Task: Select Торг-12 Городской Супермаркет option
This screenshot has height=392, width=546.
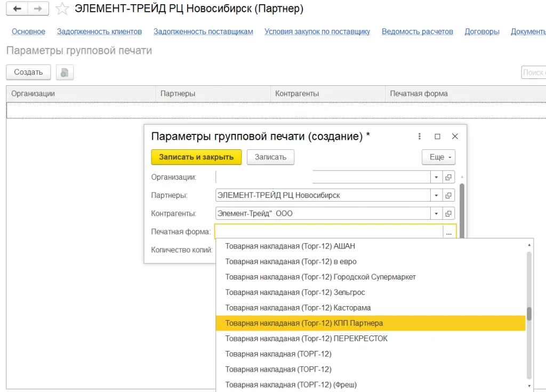Action: 371,277
